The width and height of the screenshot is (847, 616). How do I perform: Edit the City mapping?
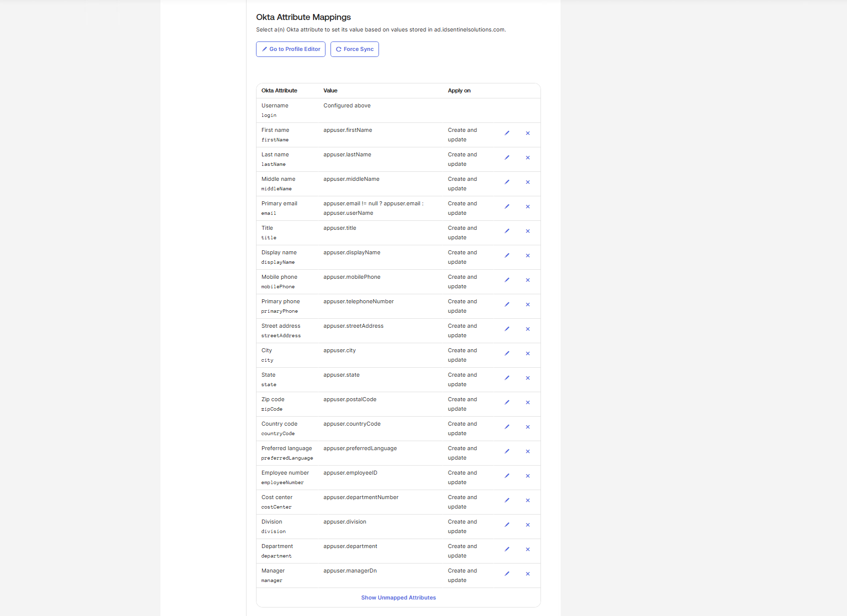tap(507, 353)
